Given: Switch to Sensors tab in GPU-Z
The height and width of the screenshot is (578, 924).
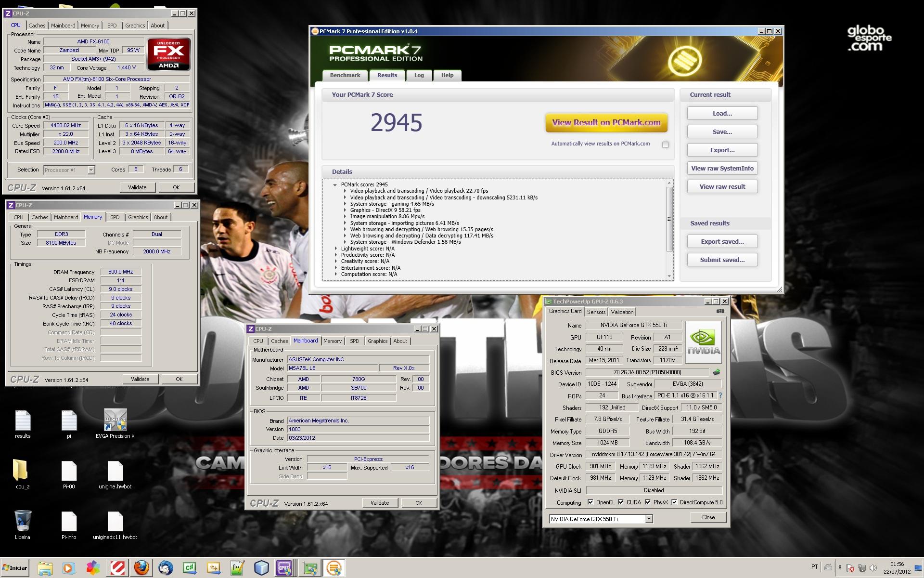Looking at the screenshot, I should 596,312.
